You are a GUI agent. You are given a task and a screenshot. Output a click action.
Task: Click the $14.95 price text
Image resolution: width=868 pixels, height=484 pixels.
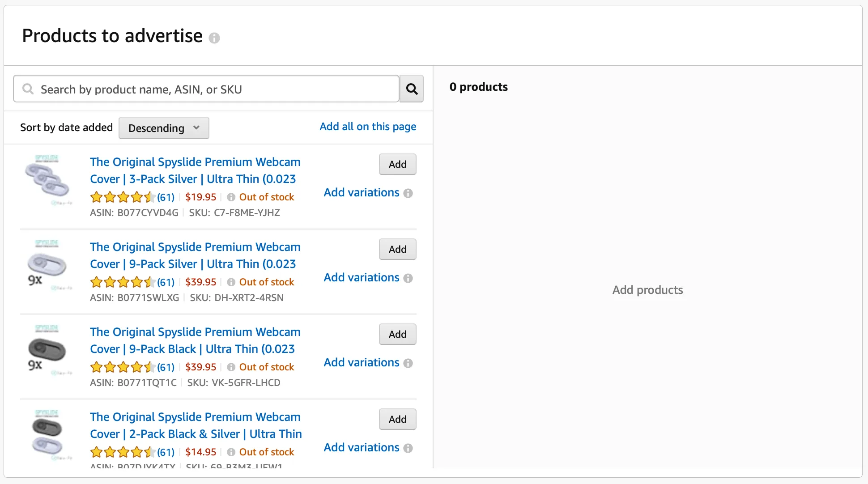pos(201,452)
